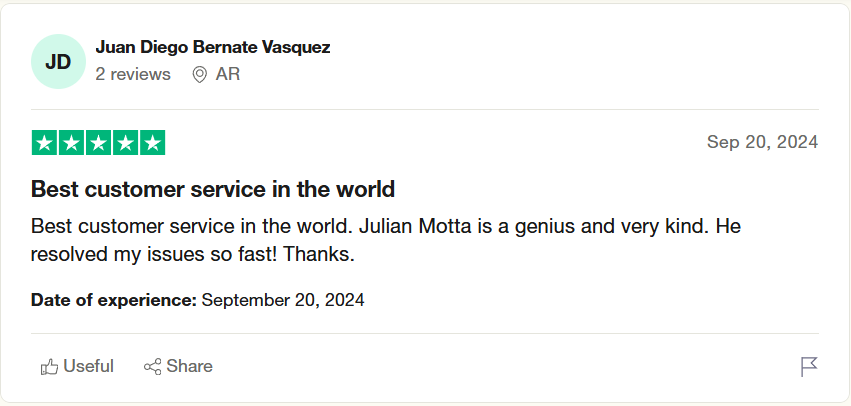
Task: Open Juan Diego Bernate Vasquez's profile
Action: coord(212,47)
